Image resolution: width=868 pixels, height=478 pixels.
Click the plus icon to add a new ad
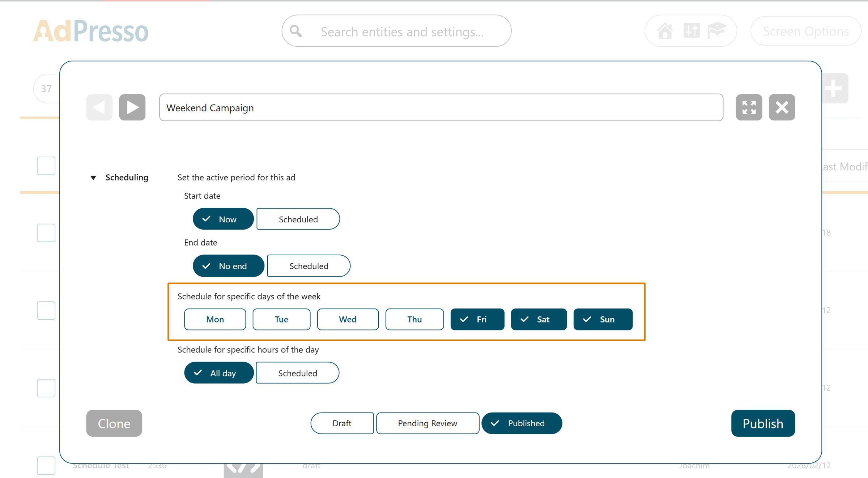pyautogui.click(x=834, y=88)
